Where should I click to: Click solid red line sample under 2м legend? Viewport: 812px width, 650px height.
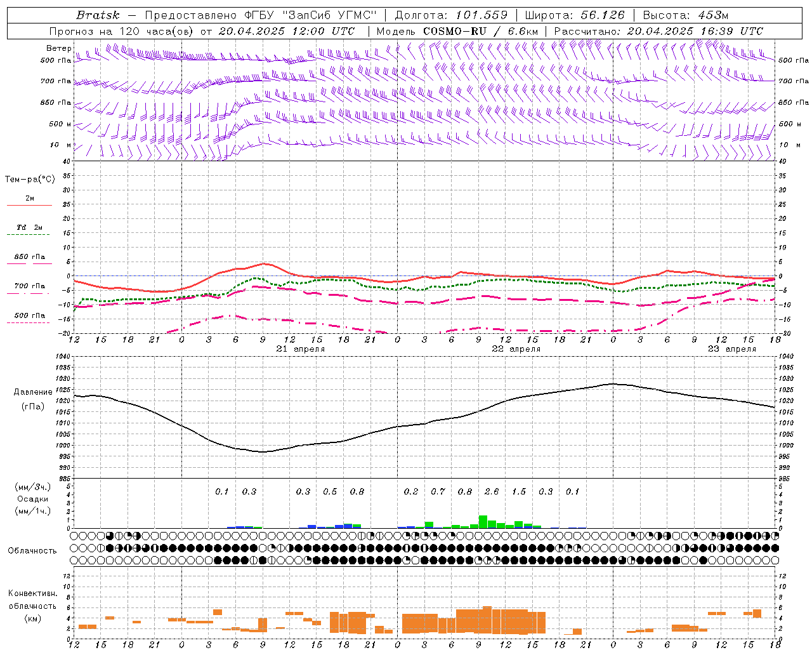coord(29,205)
